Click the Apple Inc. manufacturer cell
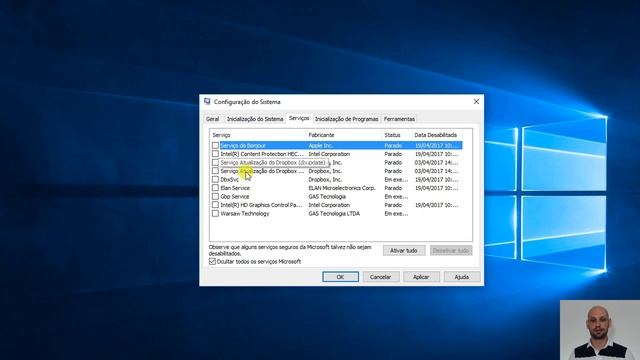Screen dimensions: 640x360 coord(321,145)
